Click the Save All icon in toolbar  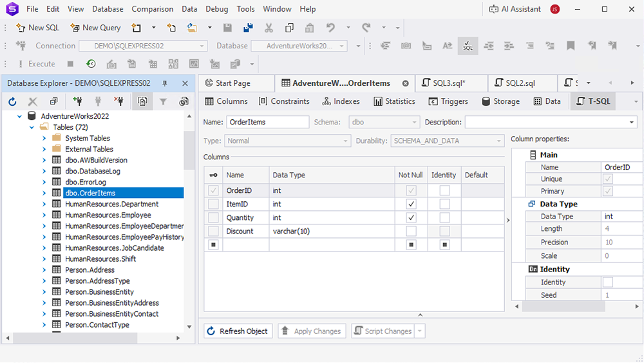(248, 28)
